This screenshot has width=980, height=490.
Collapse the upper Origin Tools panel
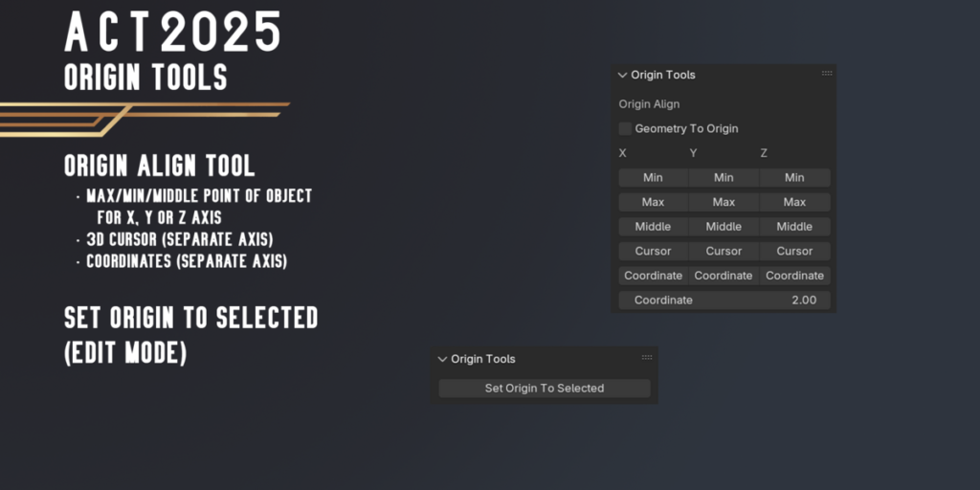point(623,75)
